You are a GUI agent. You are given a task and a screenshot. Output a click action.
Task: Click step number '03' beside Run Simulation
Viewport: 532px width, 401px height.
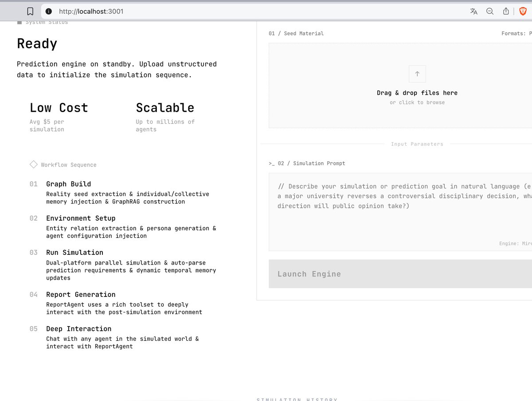click(34, 252)
